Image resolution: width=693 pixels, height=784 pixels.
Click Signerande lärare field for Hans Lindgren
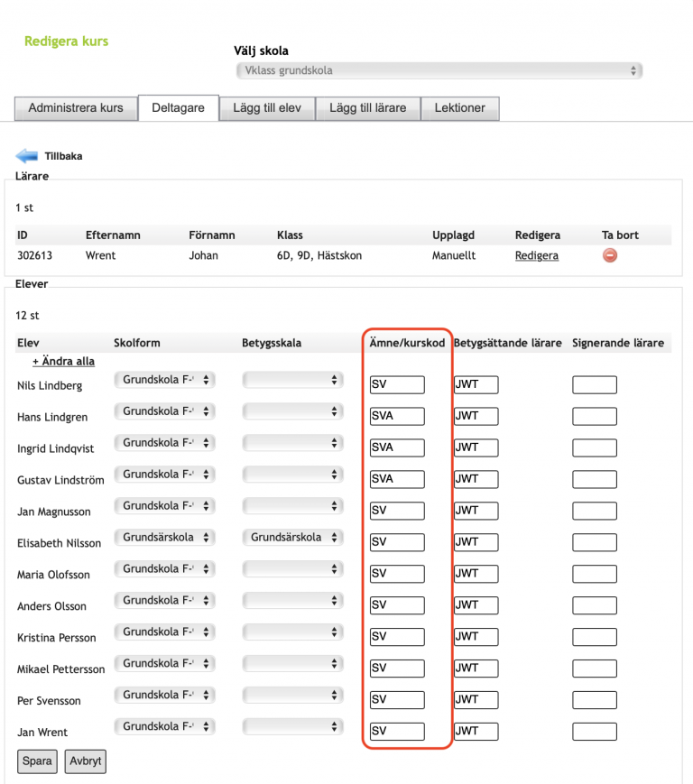tap(595, 417)
